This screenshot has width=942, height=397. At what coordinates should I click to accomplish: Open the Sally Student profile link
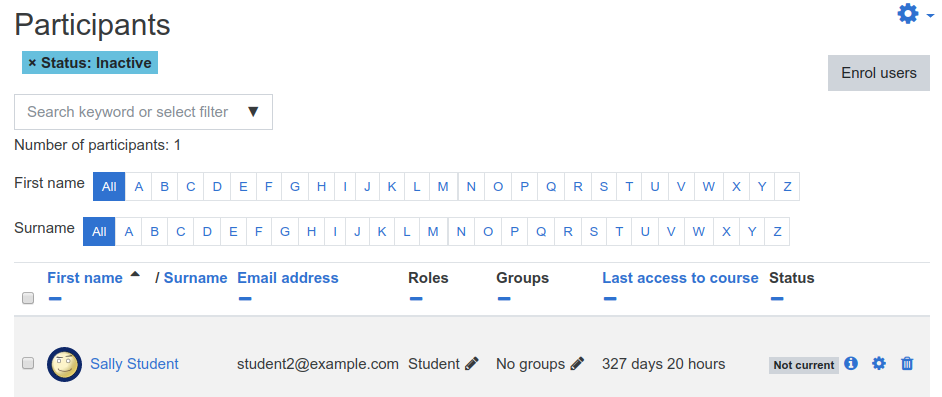click(x=134, y=364)
